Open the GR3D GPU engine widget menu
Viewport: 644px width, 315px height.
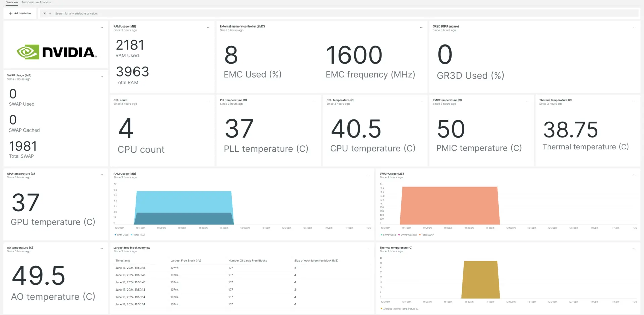634,27
